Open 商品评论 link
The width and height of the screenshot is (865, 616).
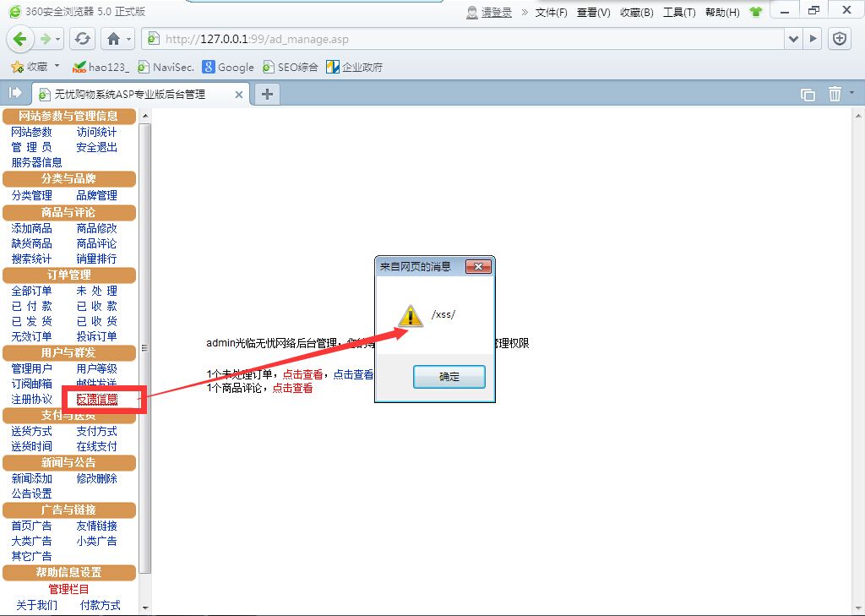click(96, 243)
